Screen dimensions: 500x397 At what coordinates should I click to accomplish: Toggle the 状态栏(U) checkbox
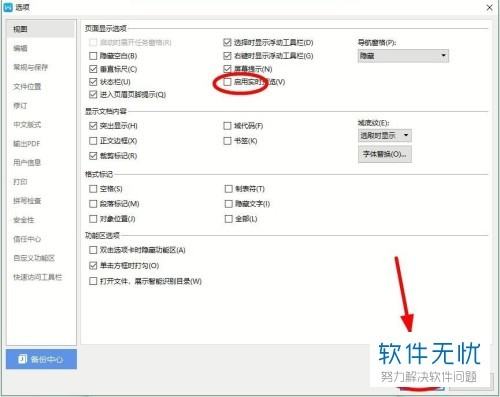93,82
